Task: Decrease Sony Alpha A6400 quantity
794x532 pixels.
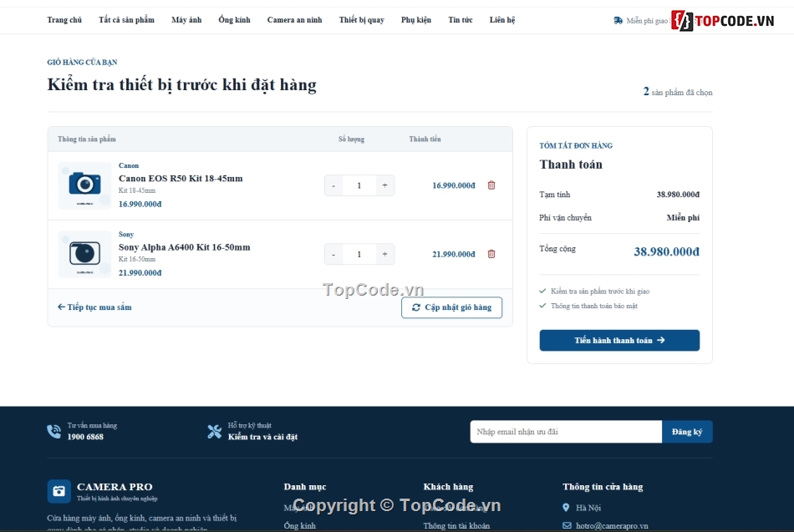Action: click(x=333, y=254)
